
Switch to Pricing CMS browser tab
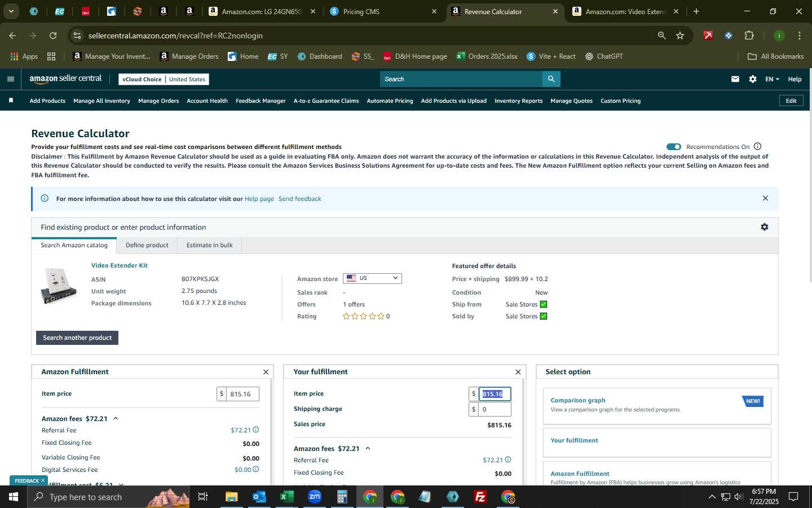(x=383, y=11)
